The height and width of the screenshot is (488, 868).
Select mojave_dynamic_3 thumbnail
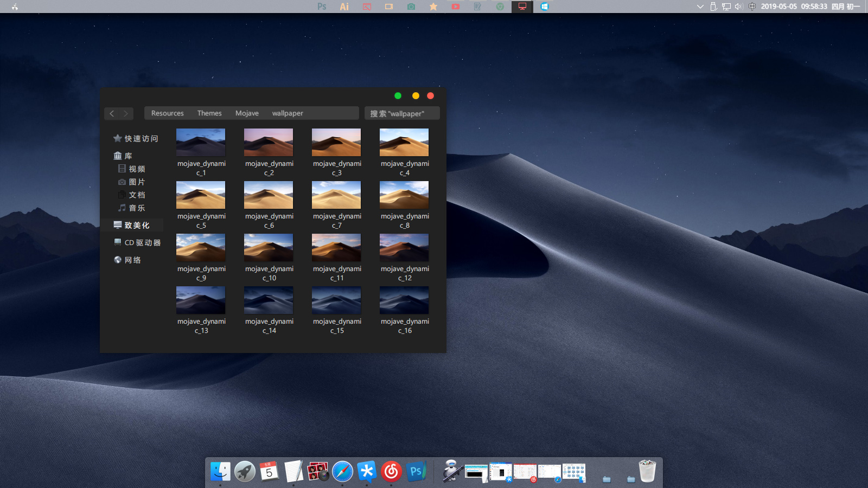point(336,142)
